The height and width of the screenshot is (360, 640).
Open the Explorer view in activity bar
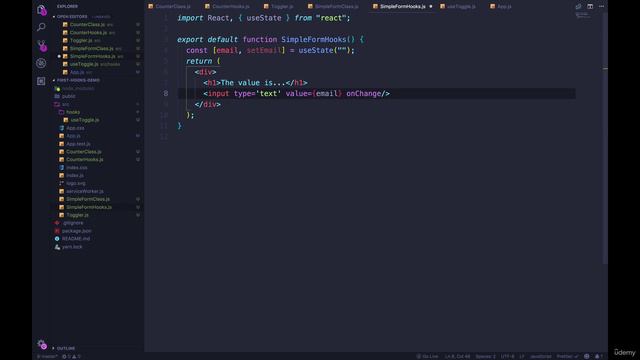pyautogui.click(x=41, y=10)
